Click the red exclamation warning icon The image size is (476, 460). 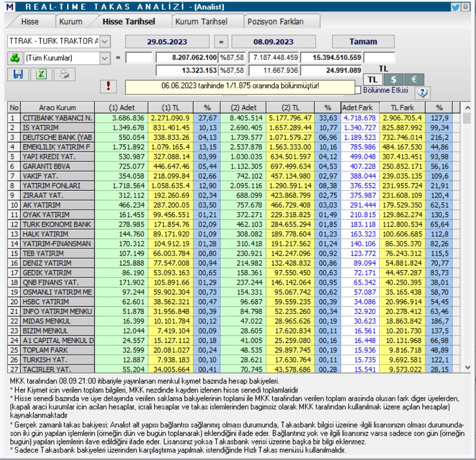(x=108, y=86)
